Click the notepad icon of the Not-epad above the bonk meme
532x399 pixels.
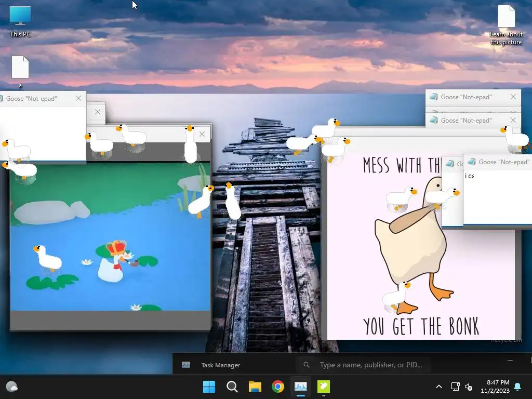pyautogui.click(x=433, y=120)
